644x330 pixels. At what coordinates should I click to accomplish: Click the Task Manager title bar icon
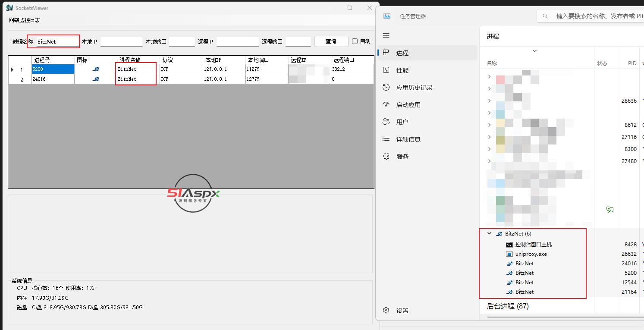387,16
